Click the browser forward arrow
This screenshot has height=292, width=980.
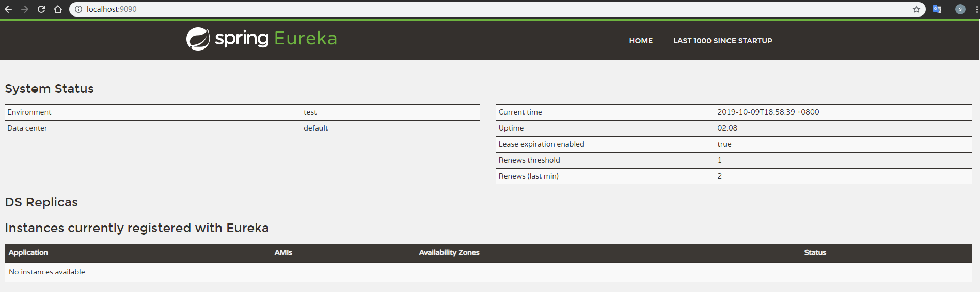point(25,9)
